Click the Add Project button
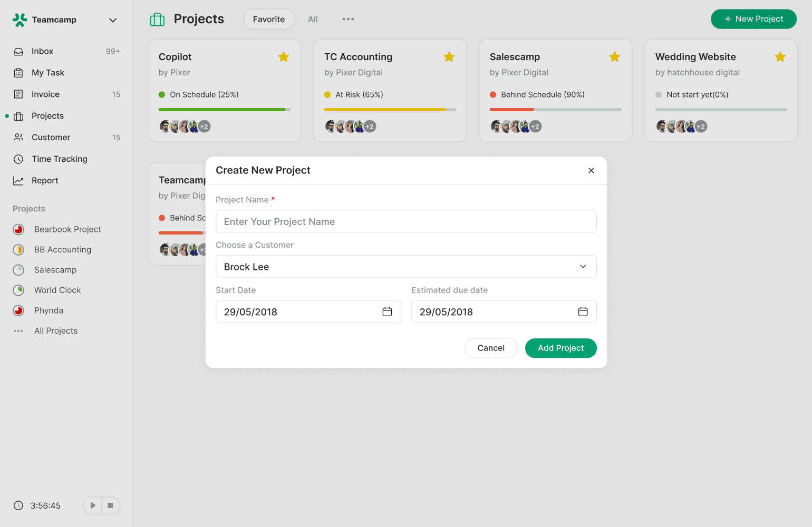Viewport: 812px width, 527px height. click(560, 348)
